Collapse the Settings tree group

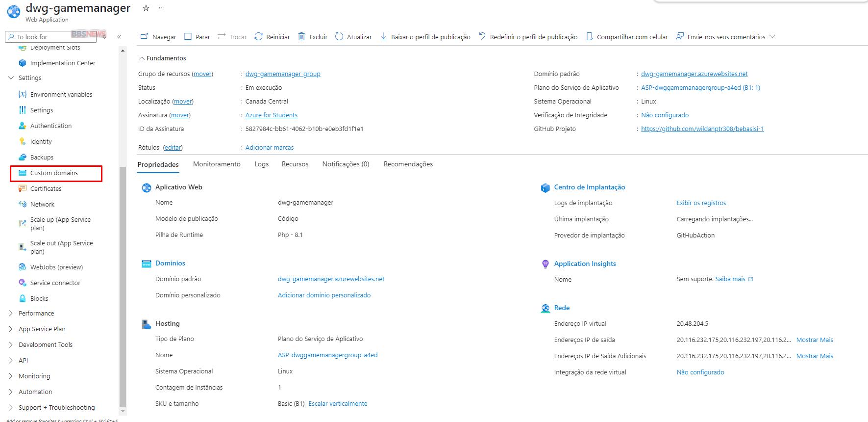(x=11, y=78)
